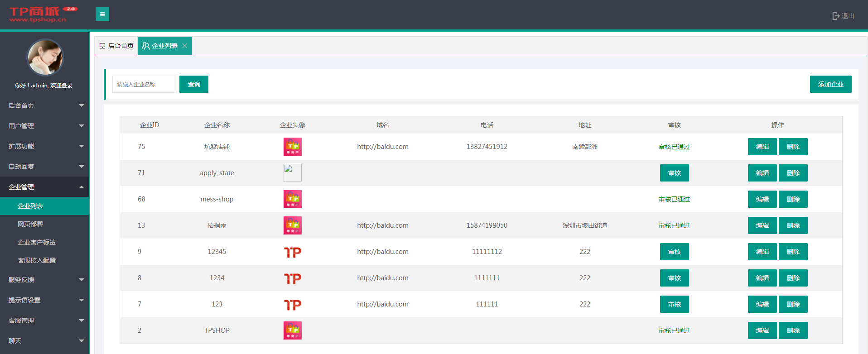Screen dimensions: 868x354
Task: Switch to the 后台首页 tab
Action: (x=116, y=46)
